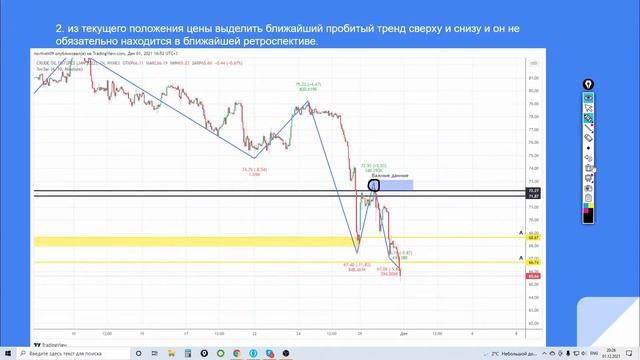Click the screen capture icon in drawing toolbar

[x=588, y=178]
